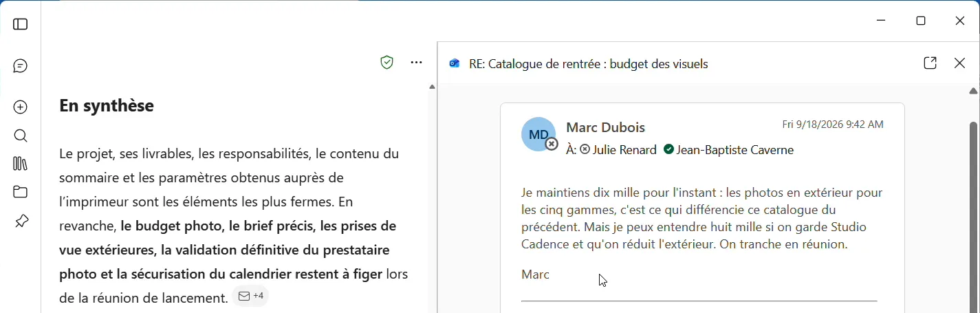Click the Outlook icon beside email subject

point(455,64)
